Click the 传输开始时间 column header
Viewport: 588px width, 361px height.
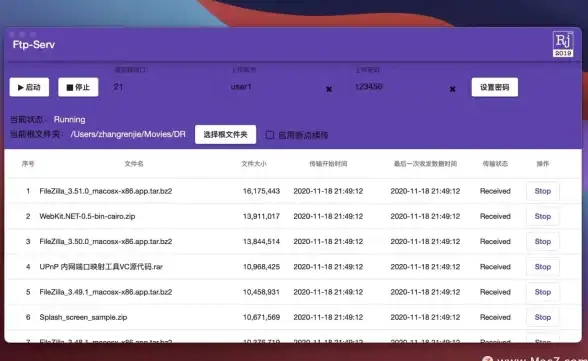pos(328,164)
